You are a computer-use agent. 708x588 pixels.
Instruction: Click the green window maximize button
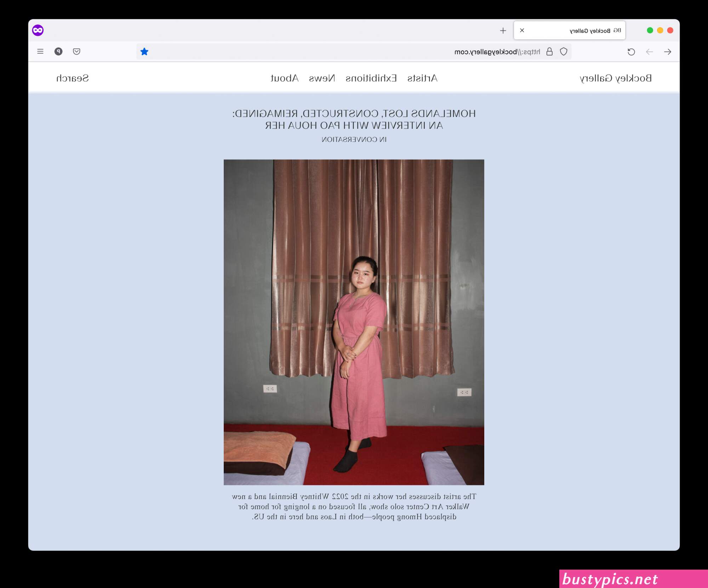pyautogui.click(x=650, y=30)
